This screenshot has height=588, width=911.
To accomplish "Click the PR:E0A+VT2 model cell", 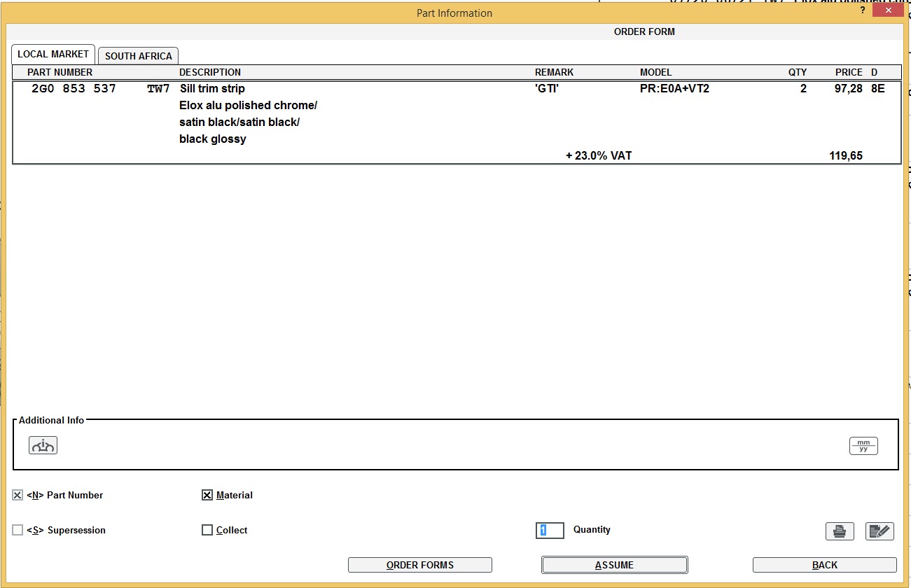I will tap(674, 89).
